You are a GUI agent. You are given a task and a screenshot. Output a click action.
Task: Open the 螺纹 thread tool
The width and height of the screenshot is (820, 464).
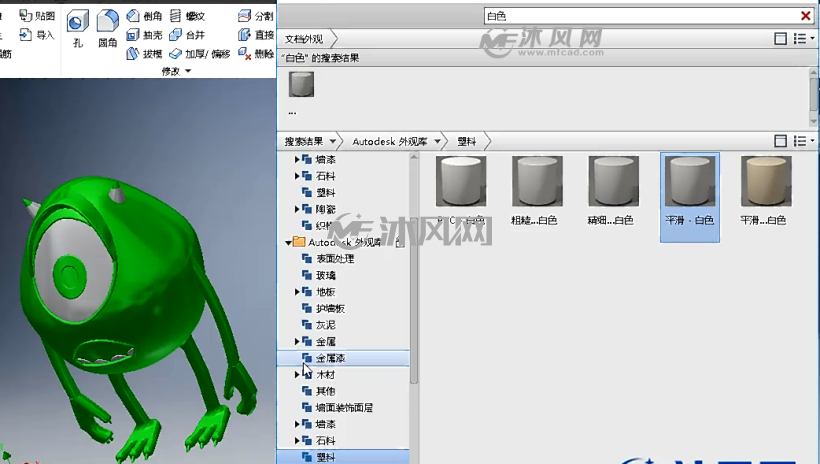click(187, 16)
